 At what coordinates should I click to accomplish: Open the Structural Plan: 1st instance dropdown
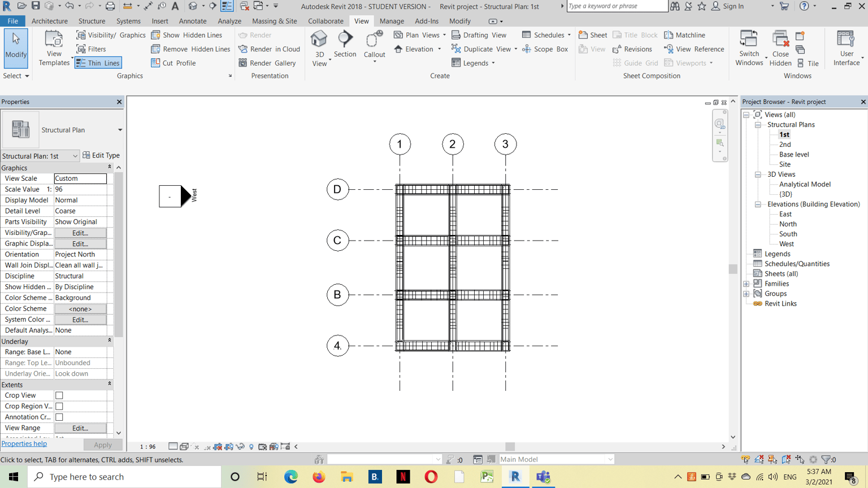[x=75, y=156]
